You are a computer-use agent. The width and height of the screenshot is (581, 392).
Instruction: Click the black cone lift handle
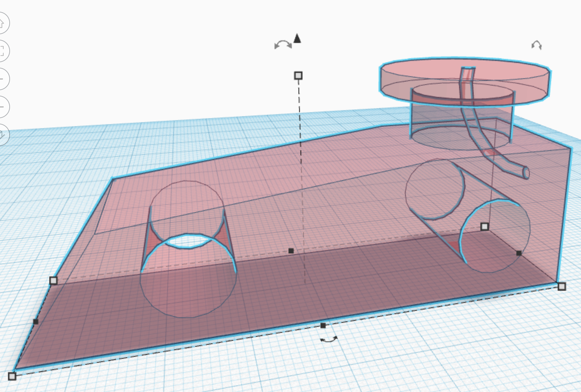pyautogui.click(x=297, y=38)
